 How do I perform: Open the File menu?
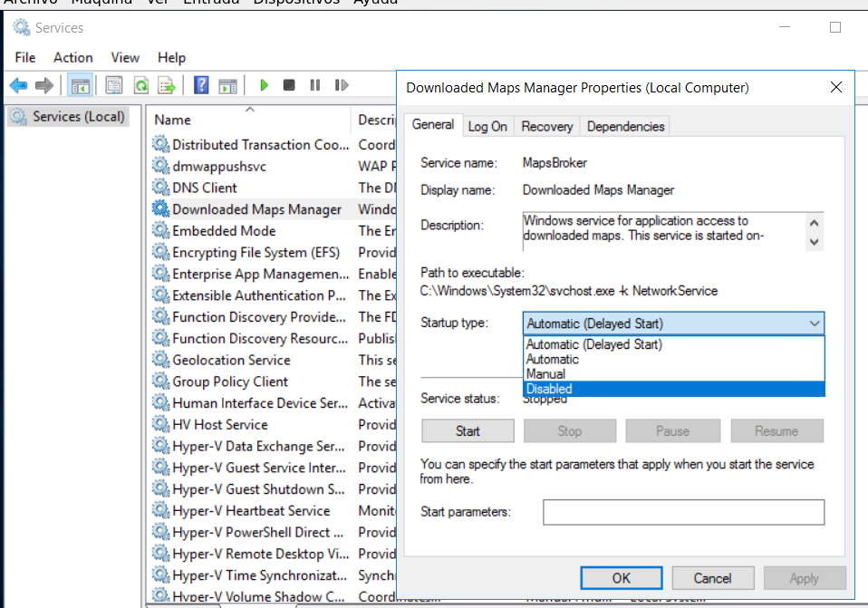(24, 58)
